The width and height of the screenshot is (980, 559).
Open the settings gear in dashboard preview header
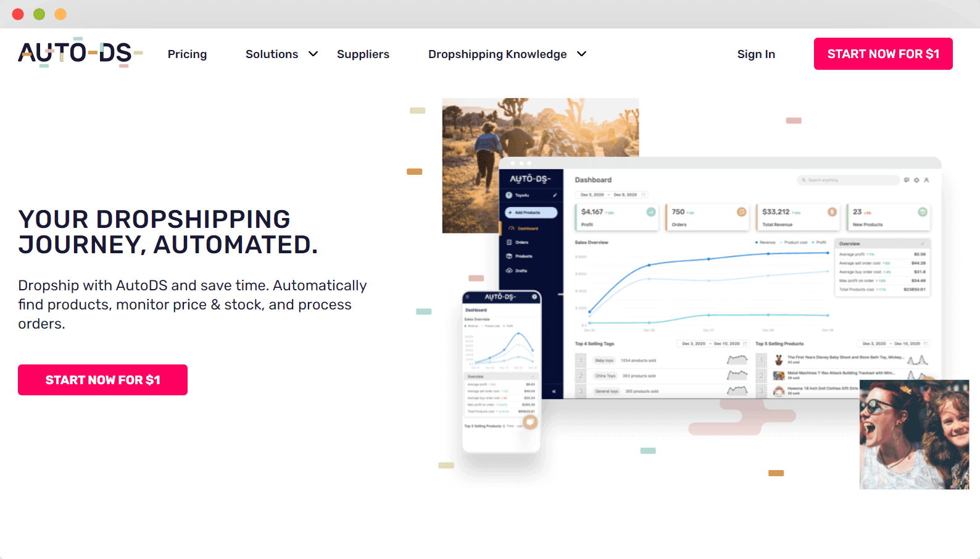coord(916,180)
